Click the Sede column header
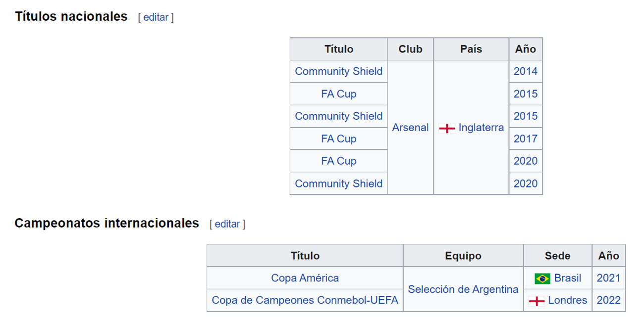The height and width of the screenshot is (325, 644). click(558, 256)
